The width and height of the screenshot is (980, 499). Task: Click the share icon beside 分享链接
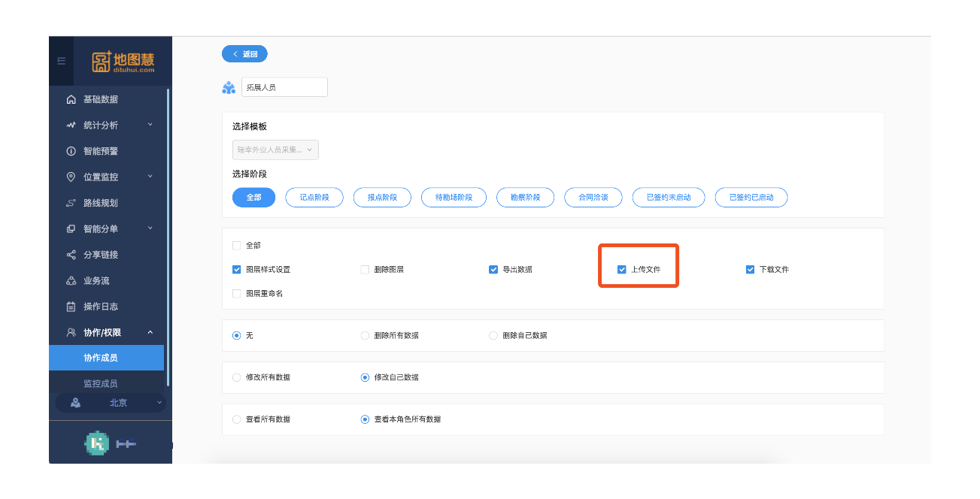click(x=71, y=255)
